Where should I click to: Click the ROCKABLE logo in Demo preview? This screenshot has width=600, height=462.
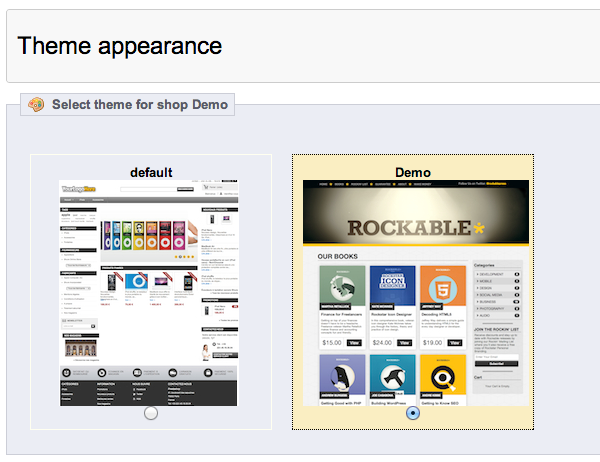pyautogui.click(x=416, y=228)
